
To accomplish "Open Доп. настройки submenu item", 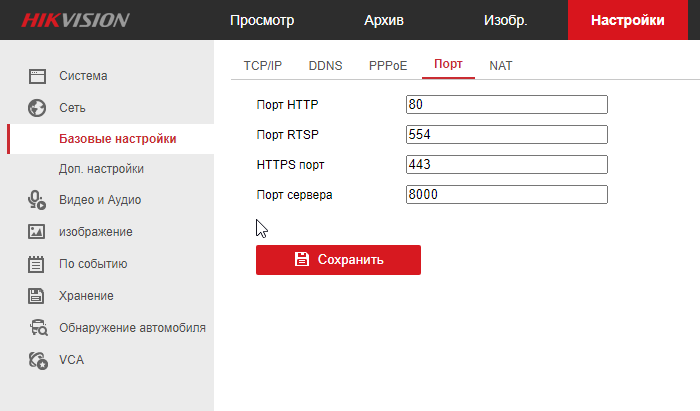I will coord(101,169).
